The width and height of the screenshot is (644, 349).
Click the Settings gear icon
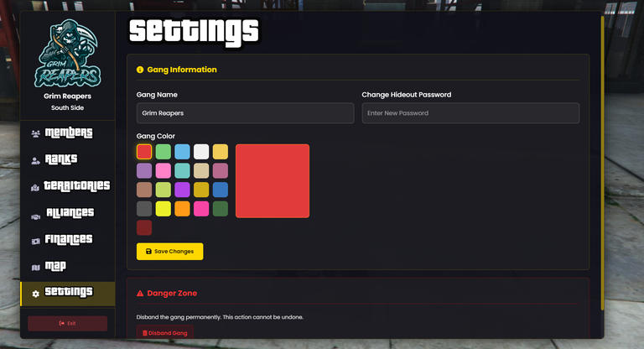coord(35,294)
